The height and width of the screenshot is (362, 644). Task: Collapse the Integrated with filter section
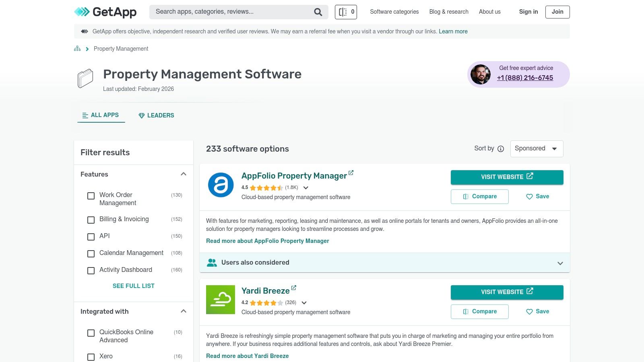184,311
